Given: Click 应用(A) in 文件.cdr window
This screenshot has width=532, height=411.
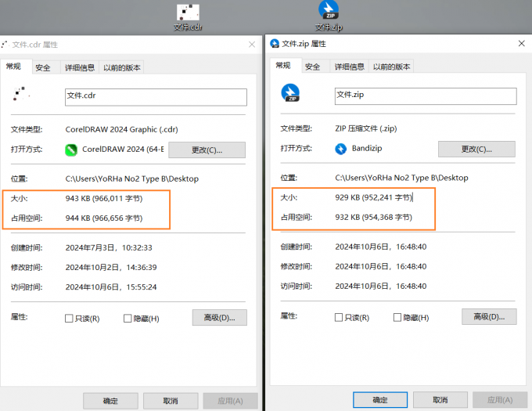Looking at the screenshot, I should click(x=230, y=401).
